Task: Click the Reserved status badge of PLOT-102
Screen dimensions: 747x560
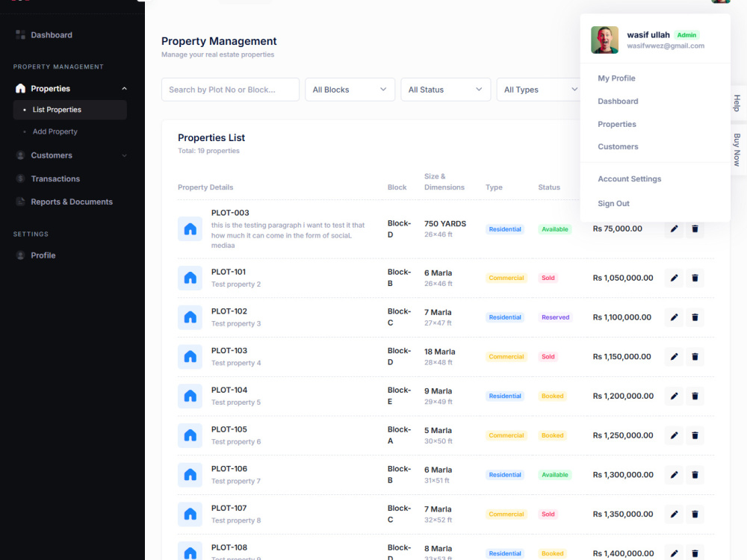Action: click(555, 317)
